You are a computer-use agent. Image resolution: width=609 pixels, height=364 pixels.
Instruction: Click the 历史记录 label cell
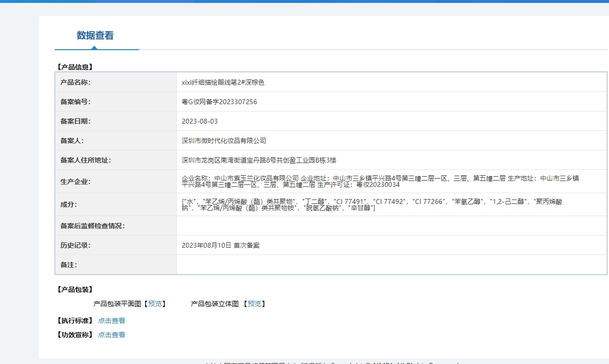[116, 245]
